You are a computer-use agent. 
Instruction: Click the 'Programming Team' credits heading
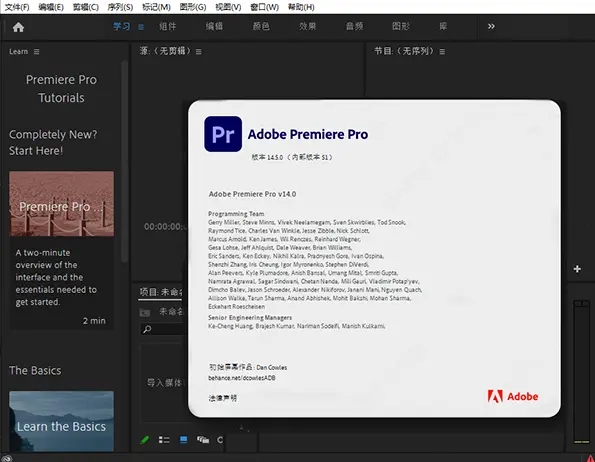(236, 214)
